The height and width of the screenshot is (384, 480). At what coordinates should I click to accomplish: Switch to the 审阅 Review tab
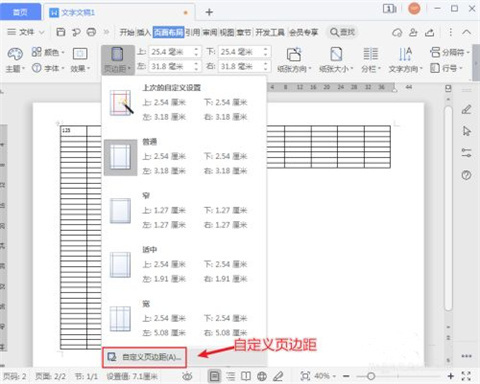210,32
